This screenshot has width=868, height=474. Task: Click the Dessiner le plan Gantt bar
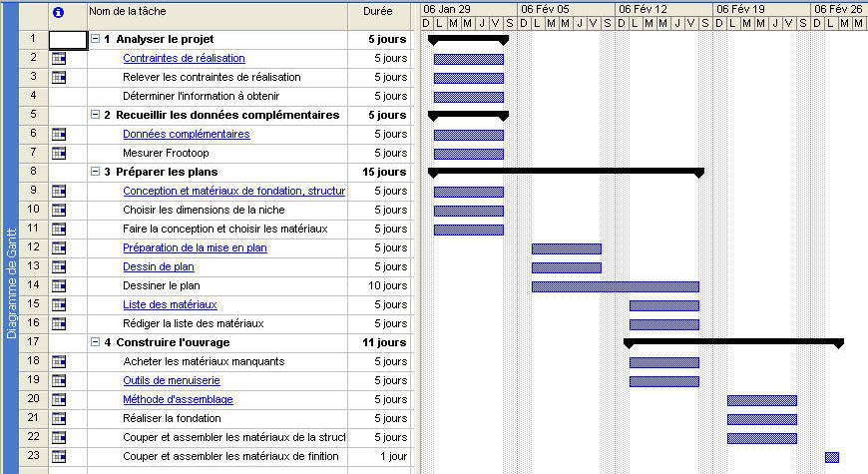click(x=615, y=286)
